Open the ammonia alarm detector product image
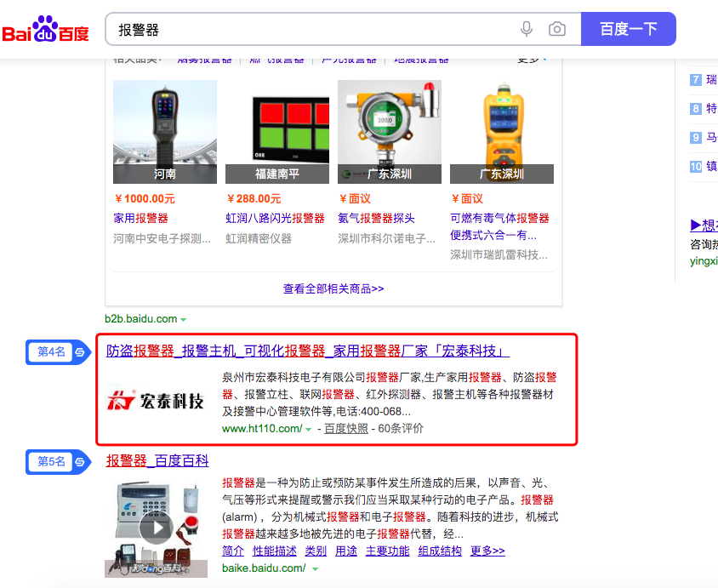718x588 pixels. (x=390, y=132)
